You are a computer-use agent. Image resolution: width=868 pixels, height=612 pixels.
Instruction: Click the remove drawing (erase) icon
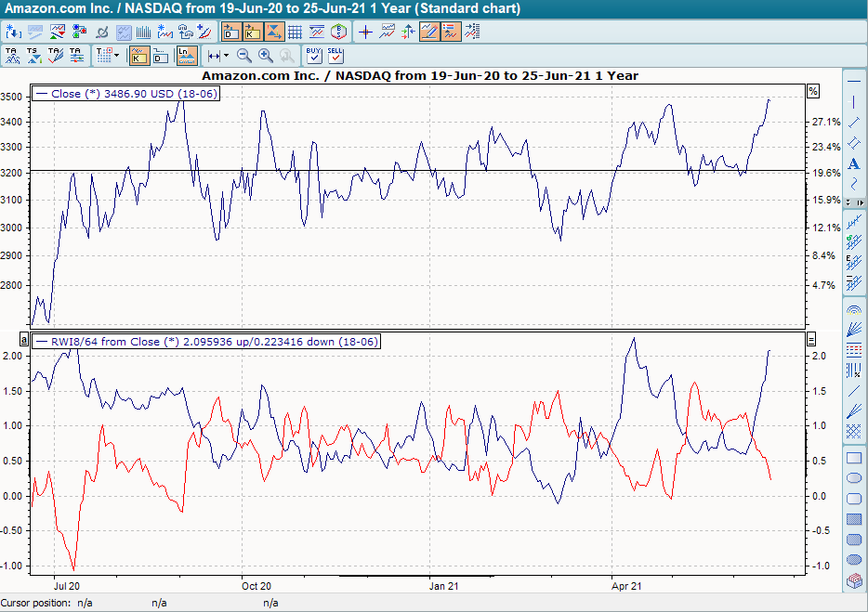pos(103,31)
